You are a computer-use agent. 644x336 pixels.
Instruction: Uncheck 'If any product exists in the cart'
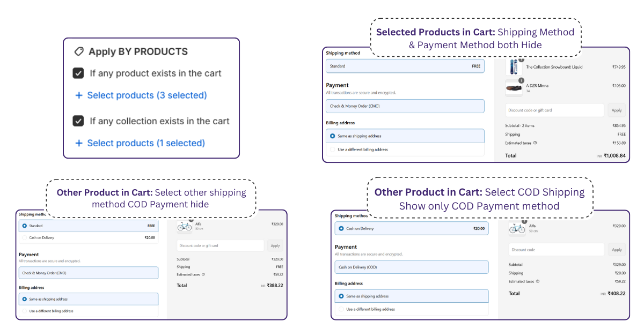(78, 73)
